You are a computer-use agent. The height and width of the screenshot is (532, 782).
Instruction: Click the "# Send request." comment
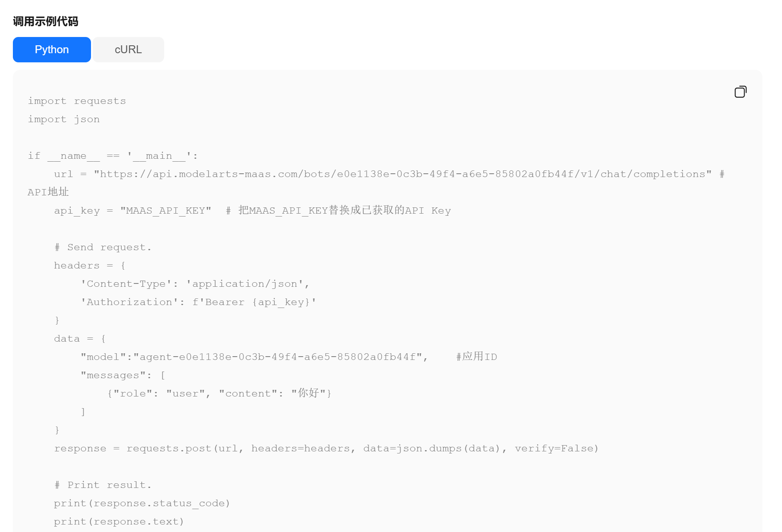coord(103,247)
